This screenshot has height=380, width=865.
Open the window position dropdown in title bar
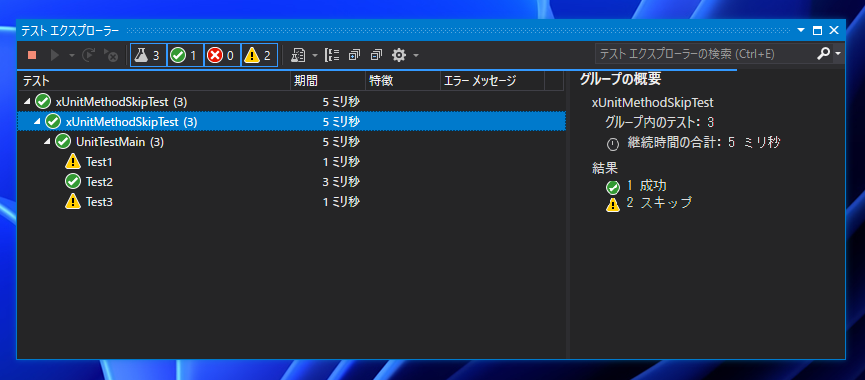802,30
